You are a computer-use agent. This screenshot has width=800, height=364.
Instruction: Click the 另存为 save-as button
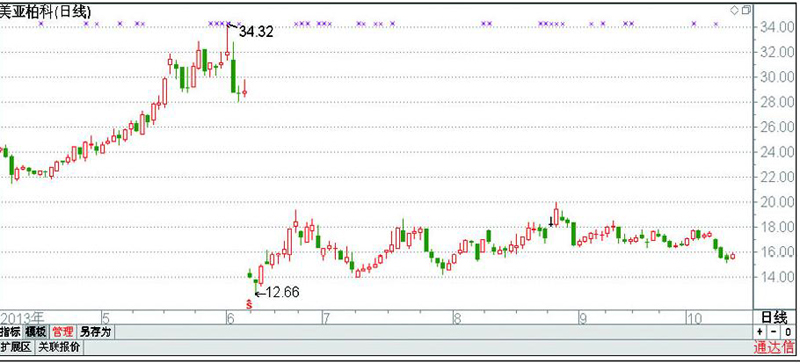(x=95, y=332)
